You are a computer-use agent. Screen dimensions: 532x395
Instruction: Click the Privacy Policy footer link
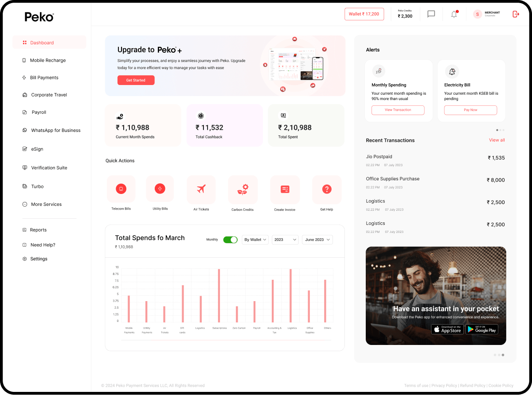point(445,386)
